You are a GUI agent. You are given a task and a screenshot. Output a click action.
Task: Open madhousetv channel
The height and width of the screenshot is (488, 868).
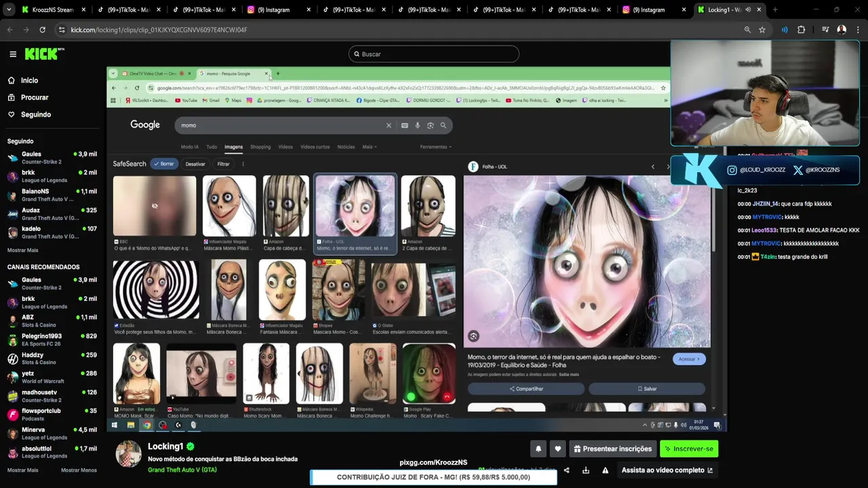click(x=52, y=396)
